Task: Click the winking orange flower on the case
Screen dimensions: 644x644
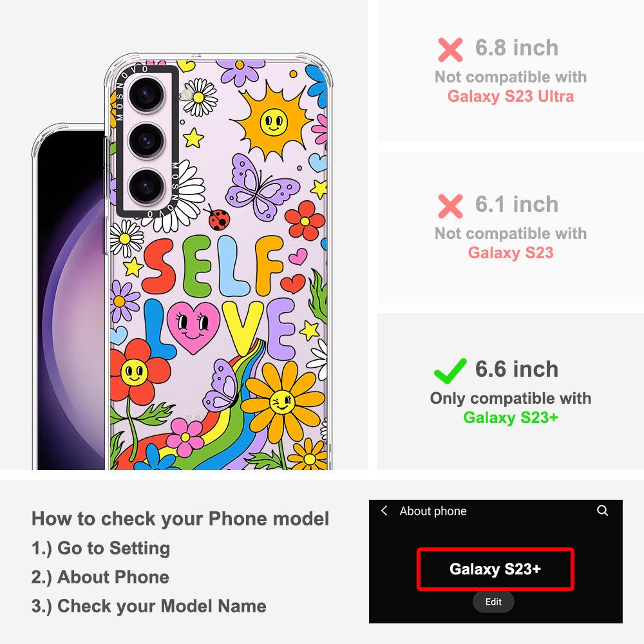Action: (283, 402)
